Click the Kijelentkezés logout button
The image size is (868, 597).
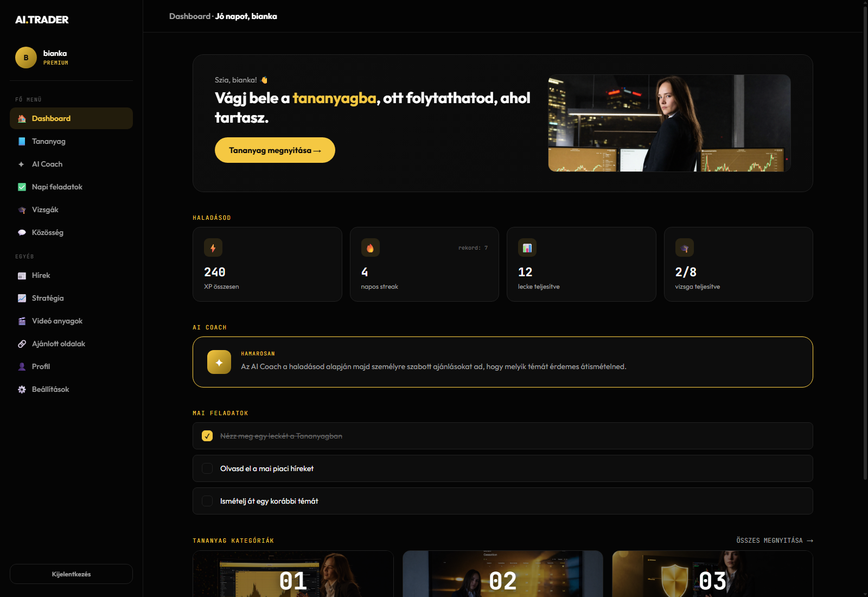71,574
